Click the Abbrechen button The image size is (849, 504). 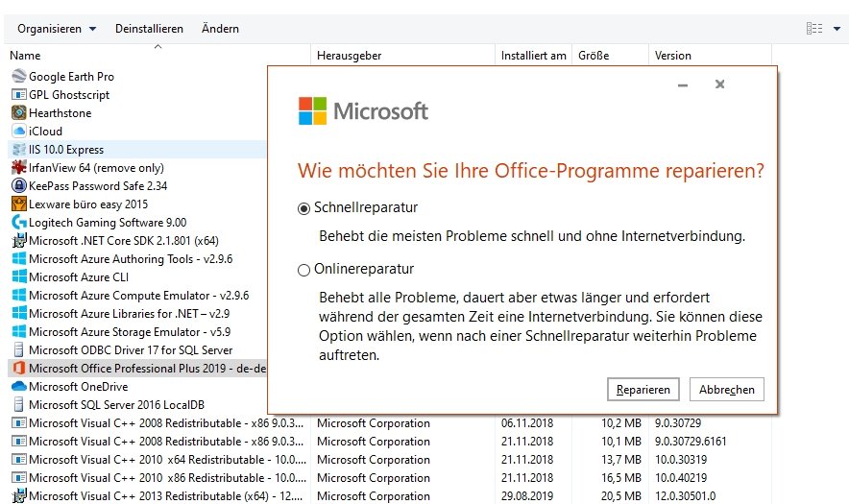click(727, 389)
